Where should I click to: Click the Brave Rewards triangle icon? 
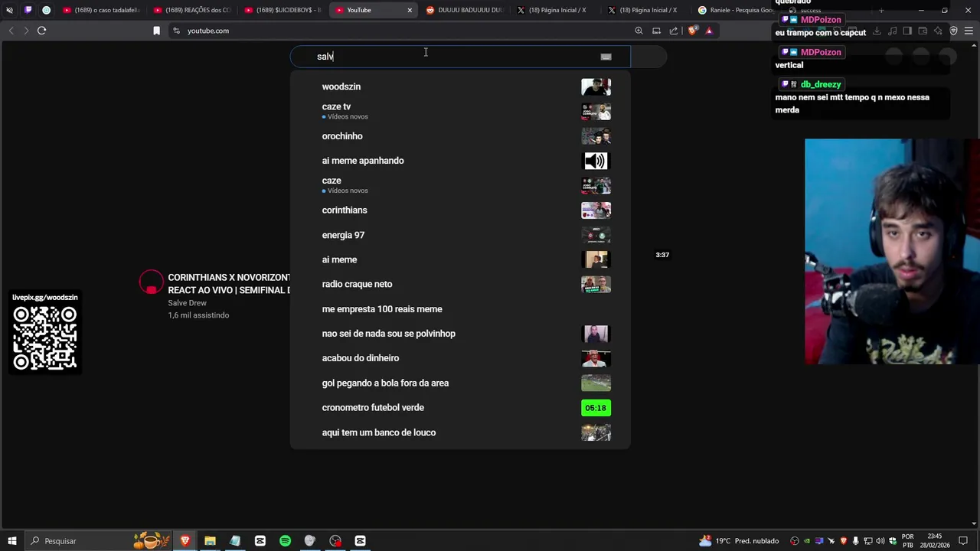point(709,31)
